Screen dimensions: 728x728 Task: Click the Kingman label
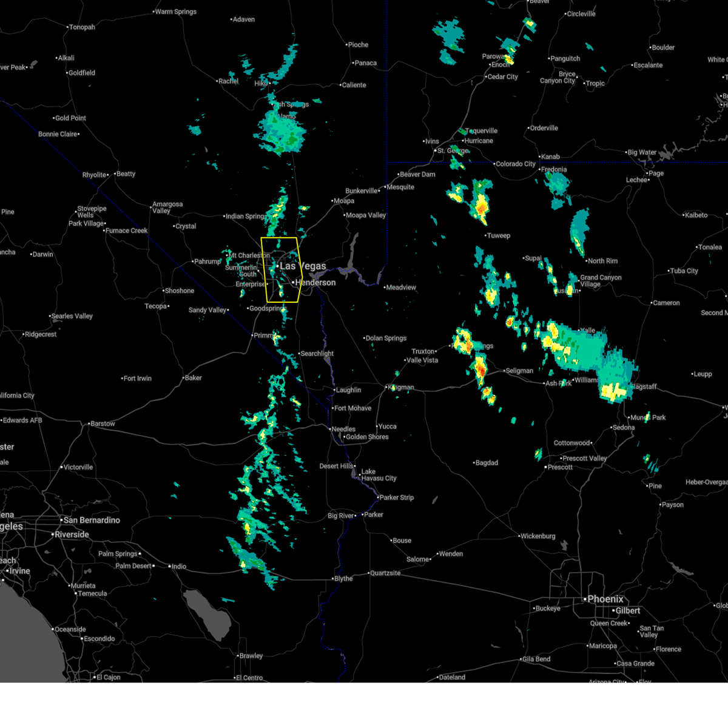400,387
